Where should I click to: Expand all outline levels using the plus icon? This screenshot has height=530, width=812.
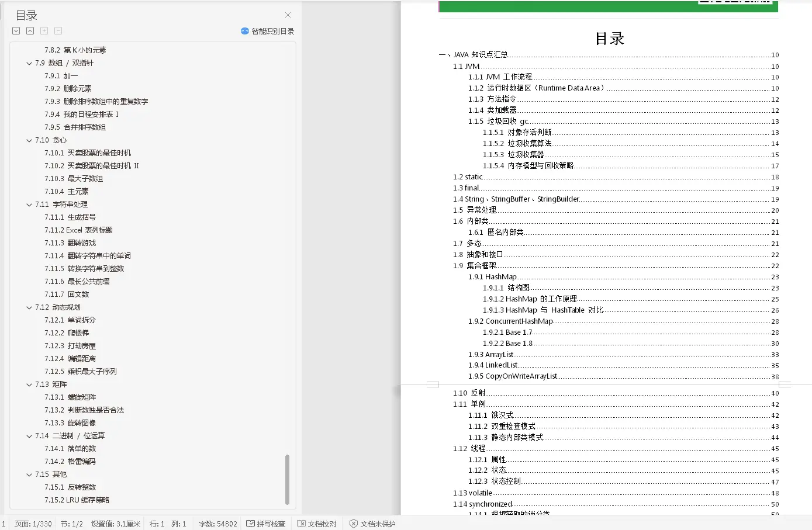click(x=44, y=30)
